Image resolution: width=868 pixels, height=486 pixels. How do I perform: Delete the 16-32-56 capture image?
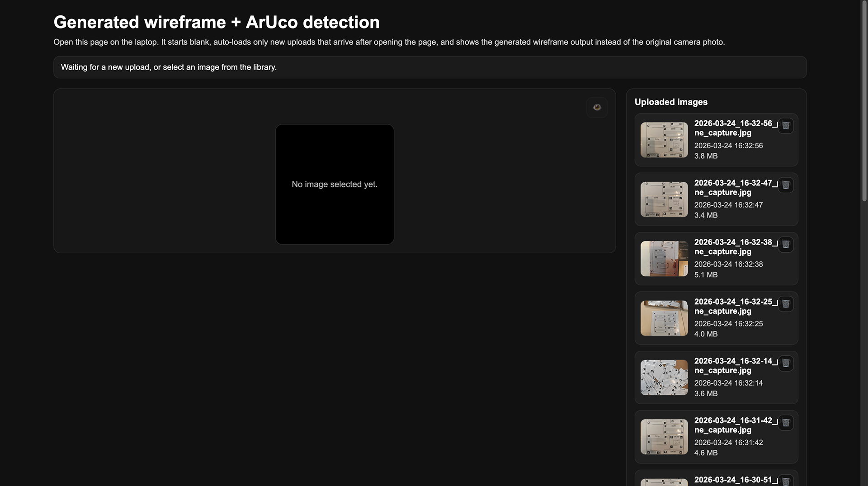[x=786, y=126]
